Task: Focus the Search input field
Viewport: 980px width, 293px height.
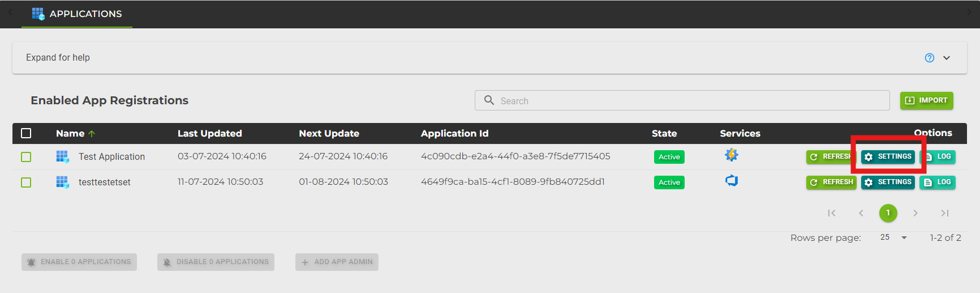Action: click(x=682, y=100)
